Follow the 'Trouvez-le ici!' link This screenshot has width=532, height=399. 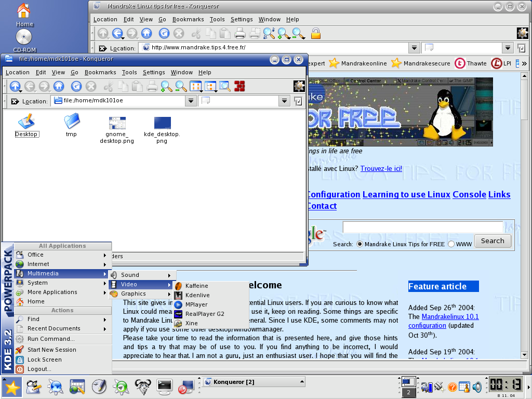point(381,169)
